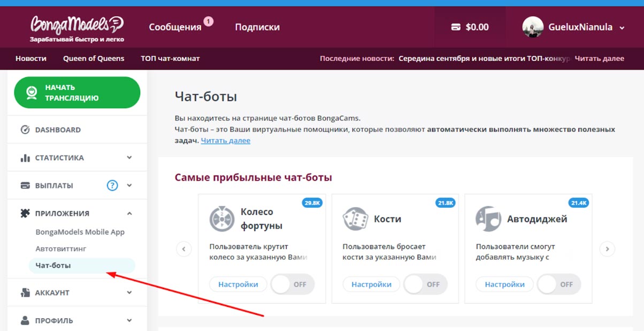Open the GueluxNianula user dropdown arrow
644x331 pixels.
click(x=622, y=28)
